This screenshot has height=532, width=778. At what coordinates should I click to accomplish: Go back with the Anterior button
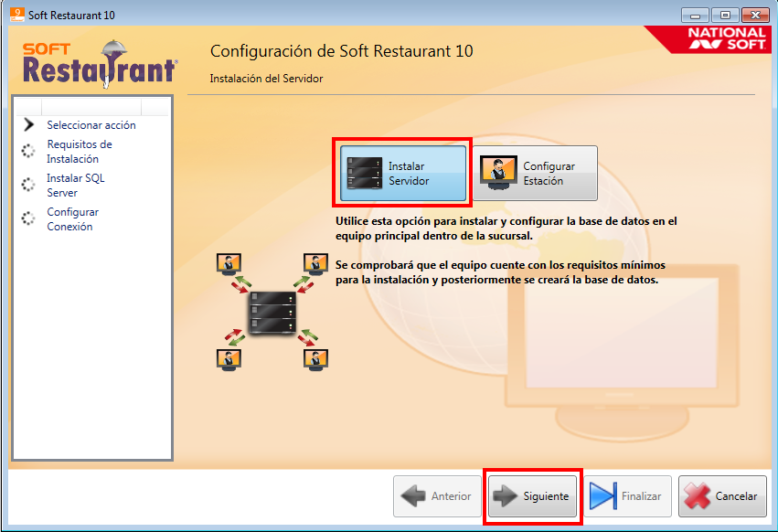(437, 496)
